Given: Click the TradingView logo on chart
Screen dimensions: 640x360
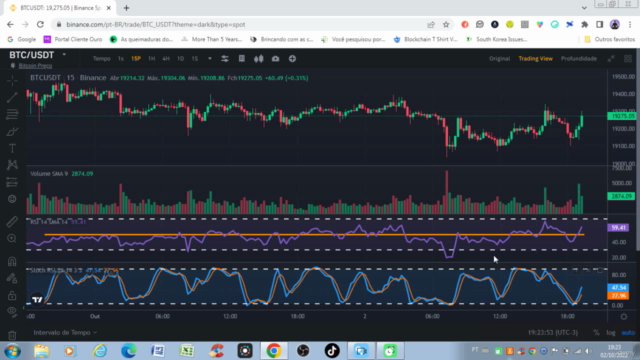Looking at the screenshot, I should (37, 300).
